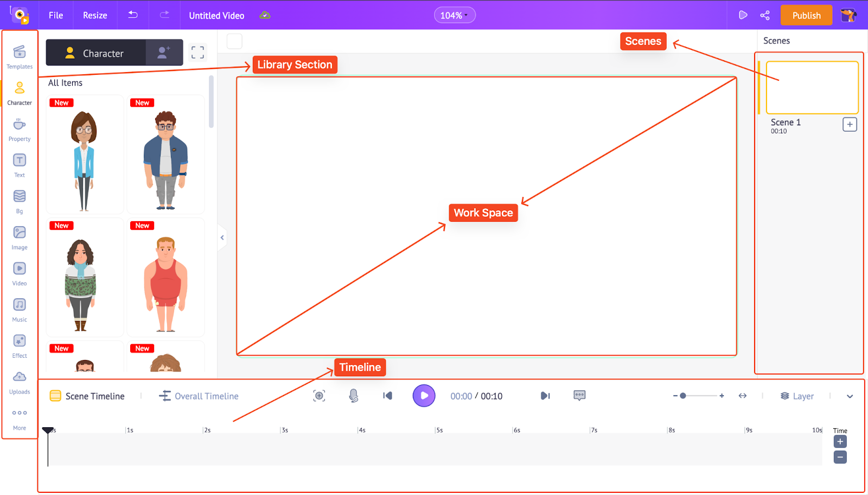Open the Uploads panel
Screen dimensions: 868x495
[20, 382]
